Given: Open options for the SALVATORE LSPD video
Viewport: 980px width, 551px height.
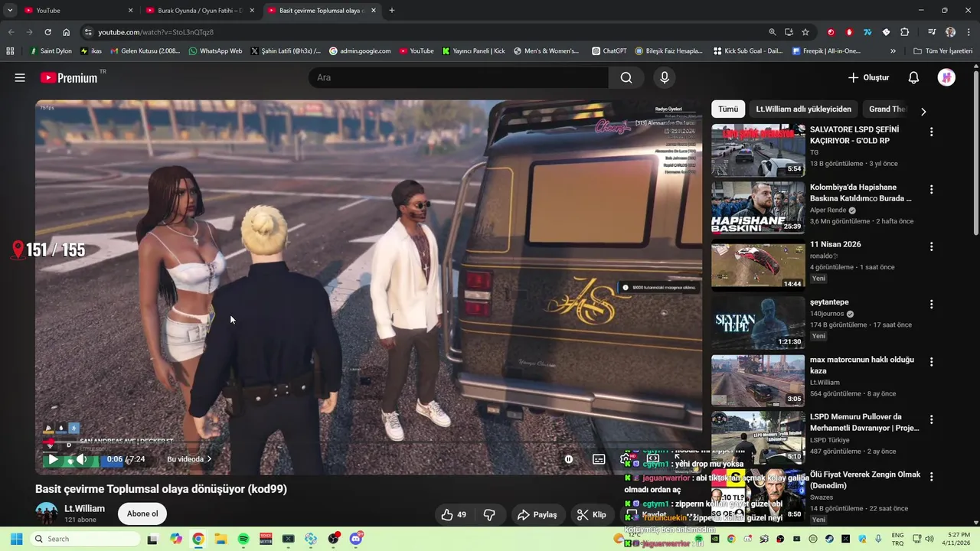Looking at the screenshot, I should (931, 132).
